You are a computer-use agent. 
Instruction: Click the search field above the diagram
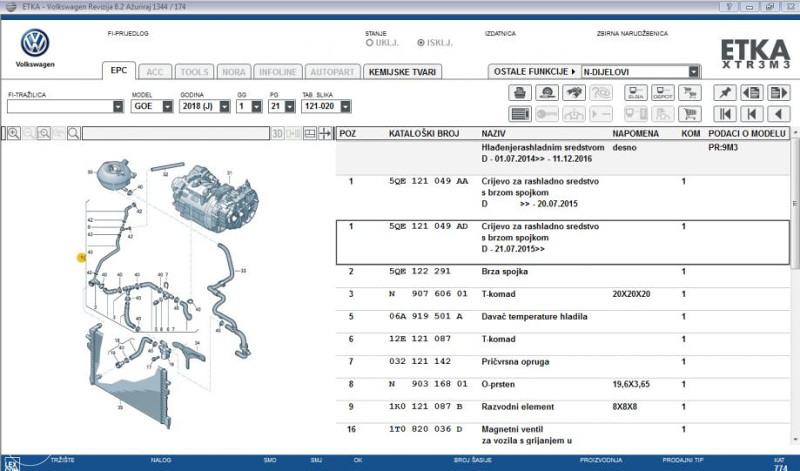(x=175, y=133)
